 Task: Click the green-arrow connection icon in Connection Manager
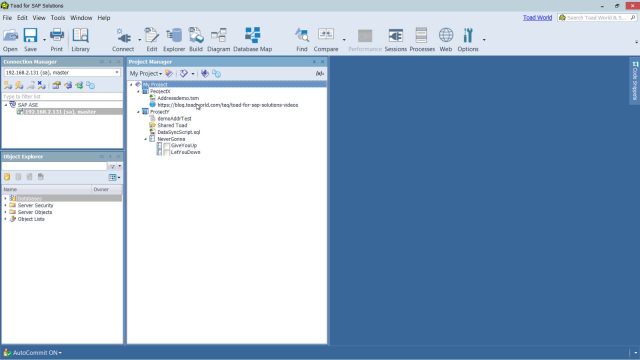(79, 85)
